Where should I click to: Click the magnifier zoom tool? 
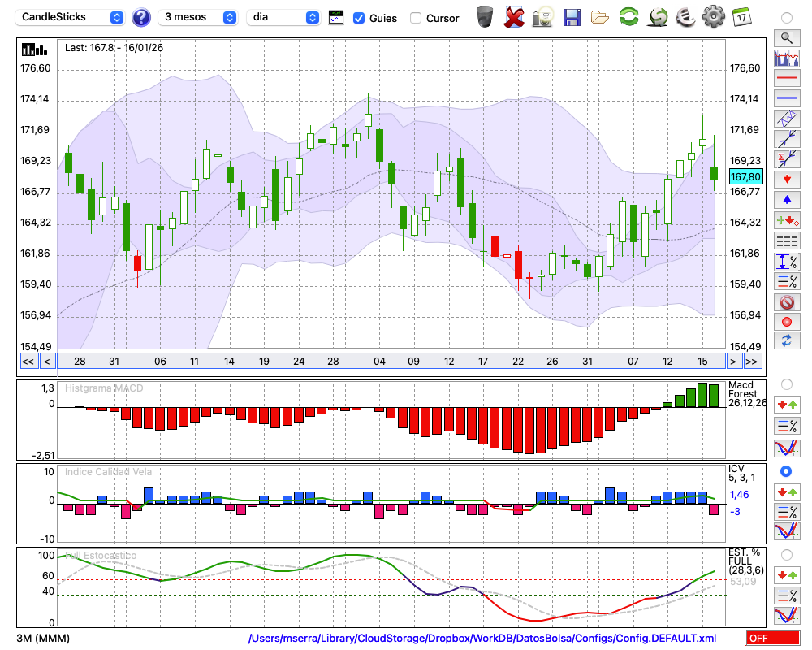pyautogui.click(x=786, y=37)
